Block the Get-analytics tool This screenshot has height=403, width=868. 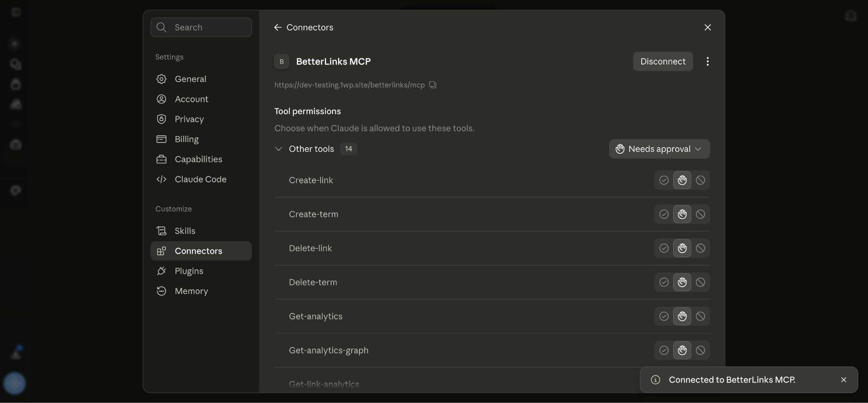click(x=700, y=316)
